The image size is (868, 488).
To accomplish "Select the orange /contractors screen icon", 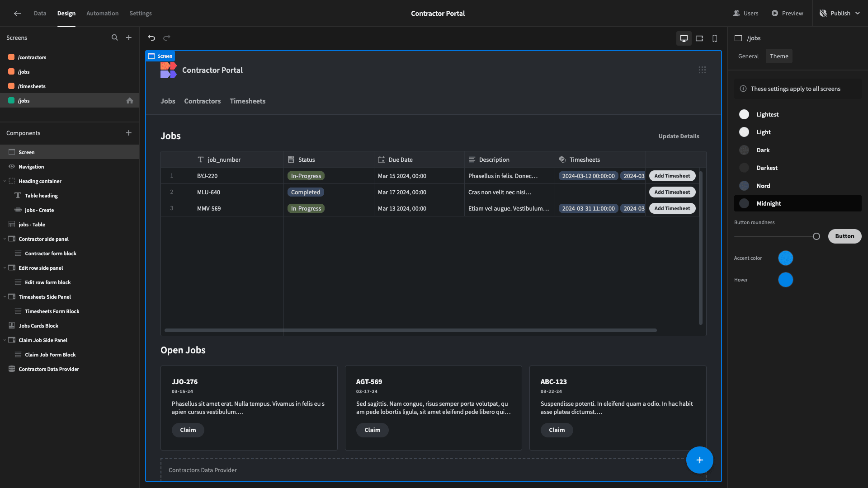I will click(11, 57).
